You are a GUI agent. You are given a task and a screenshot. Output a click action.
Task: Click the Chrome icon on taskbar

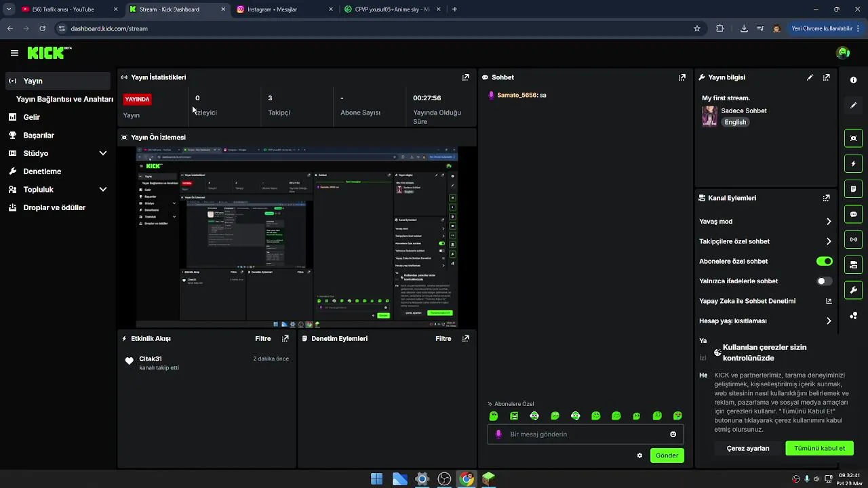point(467,479)
